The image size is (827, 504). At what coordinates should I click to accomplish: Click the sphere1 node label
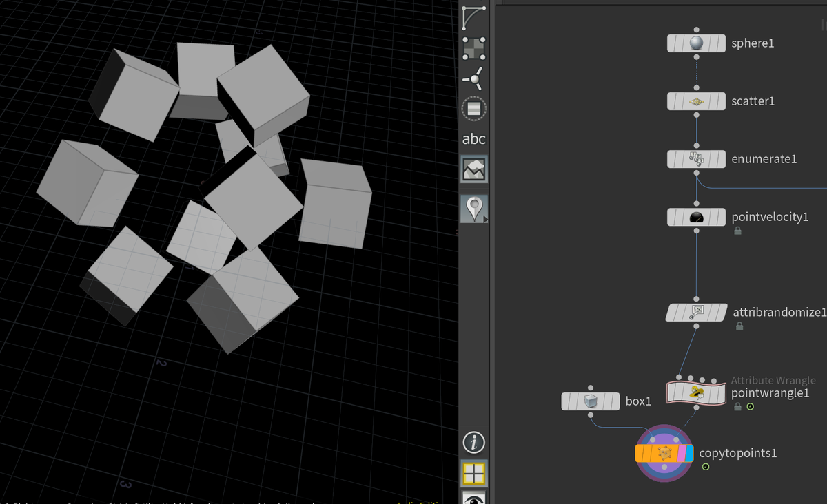753,43
